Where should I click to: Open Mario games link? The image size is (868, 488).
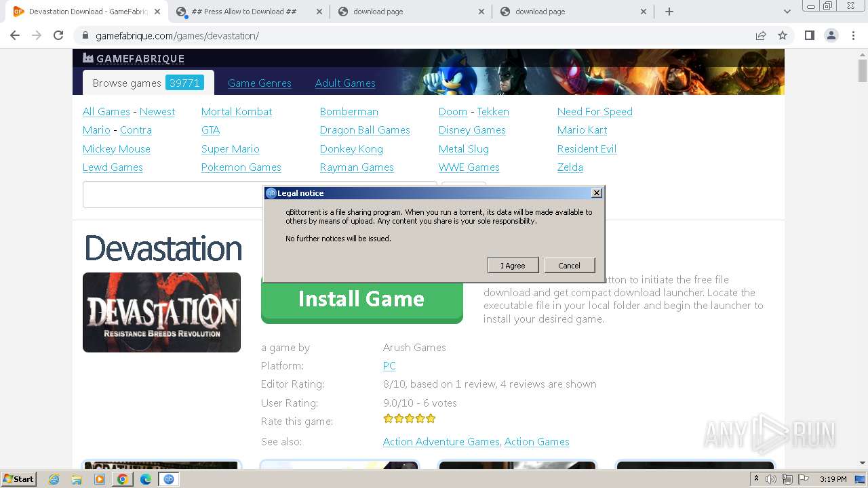pyautogui.click(x=96, y=130)
